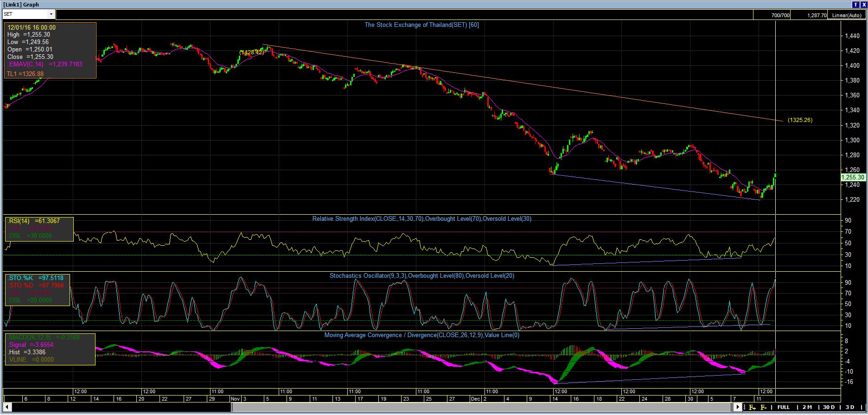Viewport: 868px width, 415px height.
Task: Select the FULL time range
Action: pyautogui.click(x=783, y=407)
